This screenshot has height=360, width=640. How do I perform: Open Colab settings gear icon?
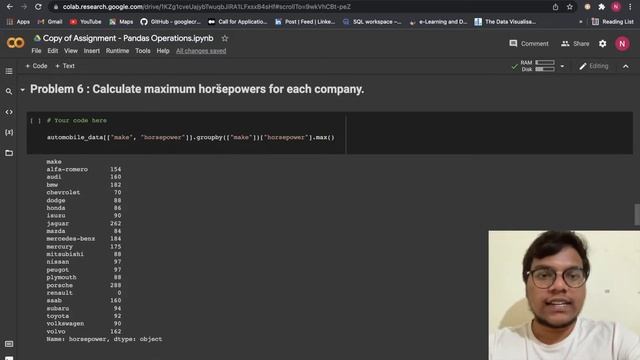(602, 44)
